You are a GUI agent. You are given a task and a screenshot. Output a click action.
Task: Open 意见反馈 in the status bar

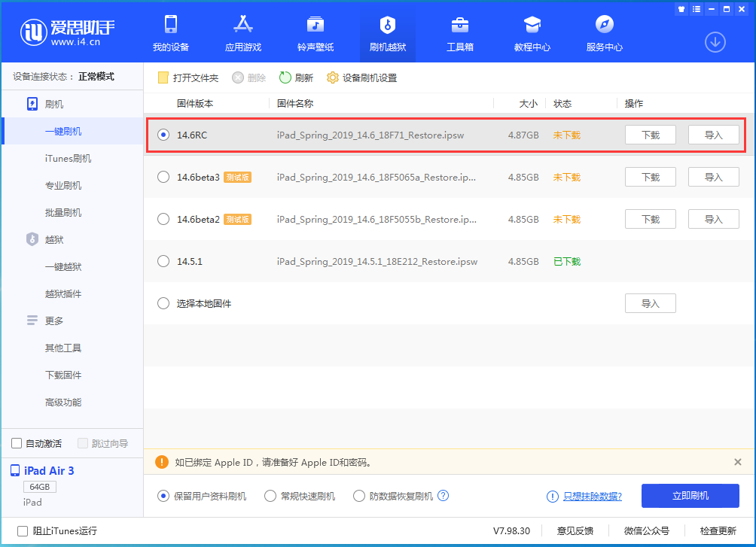click(x=575, y=530)
